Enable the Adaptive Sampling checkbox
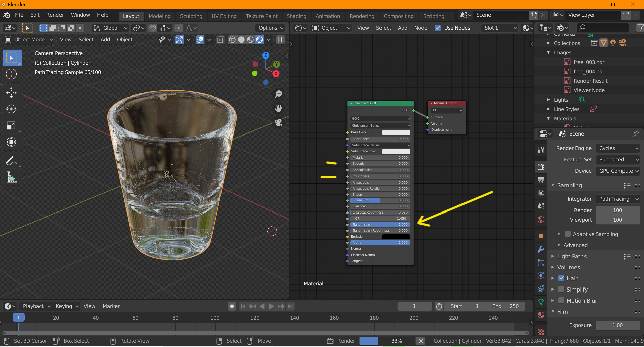 [x=568, y=234]
